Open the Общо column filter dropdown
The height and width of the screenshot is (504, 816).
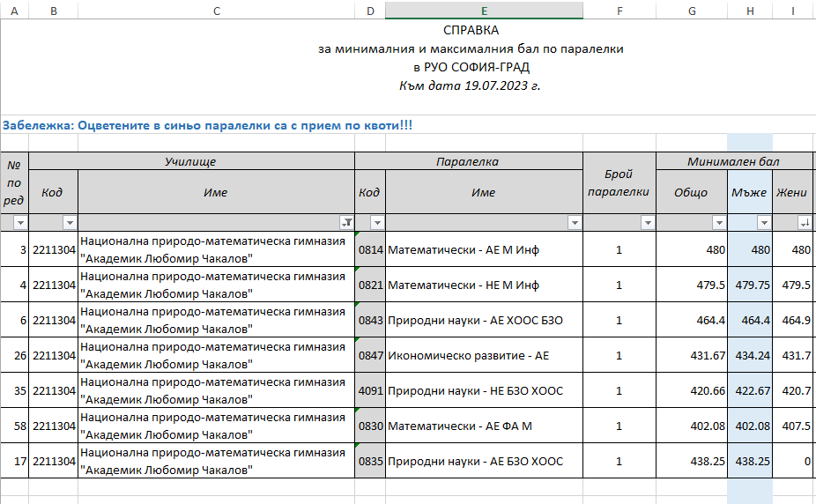(x=719, y=223)
